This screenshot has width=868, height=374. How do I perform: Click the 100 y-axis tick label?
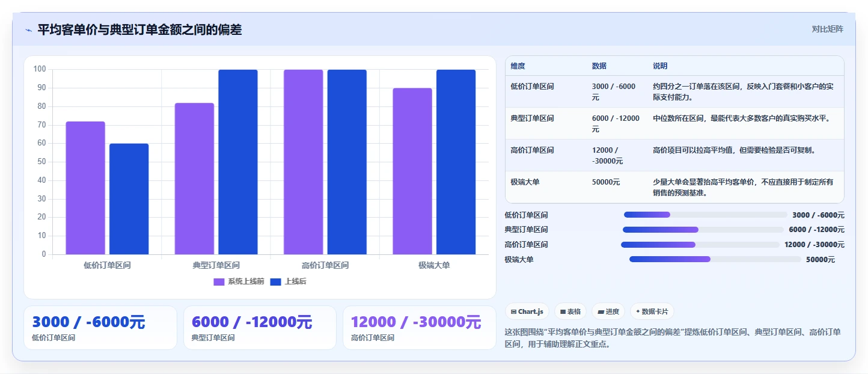tap(40, 69)
